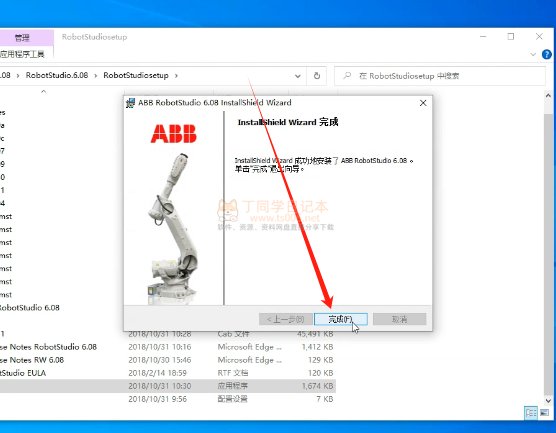The image size is (556, 433).
Task: Click the 2018/10/30 15:46 date cell
Action: coord(160,360)
